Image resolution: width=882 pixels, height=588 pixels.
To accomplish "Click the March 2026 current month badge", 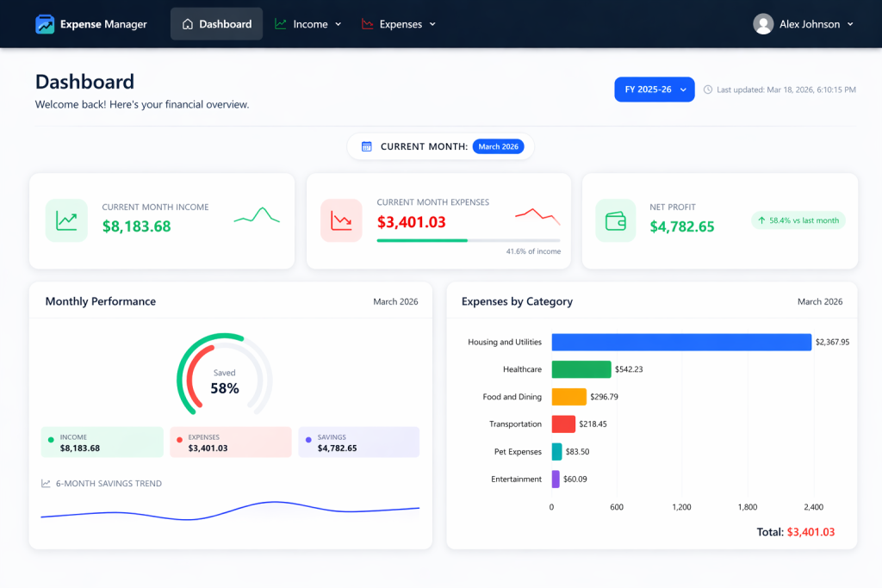I will (x=499, y=146).
